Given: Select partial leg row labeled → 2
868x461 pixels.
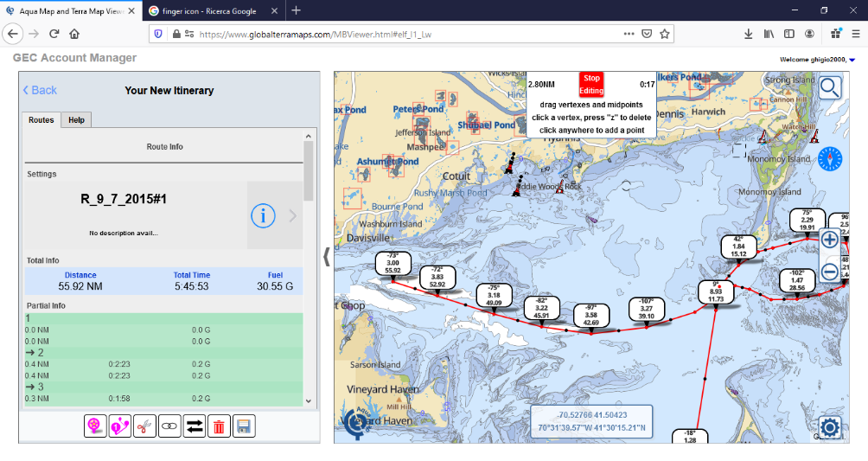Looking at the screenshot, I should pos(164,352).
